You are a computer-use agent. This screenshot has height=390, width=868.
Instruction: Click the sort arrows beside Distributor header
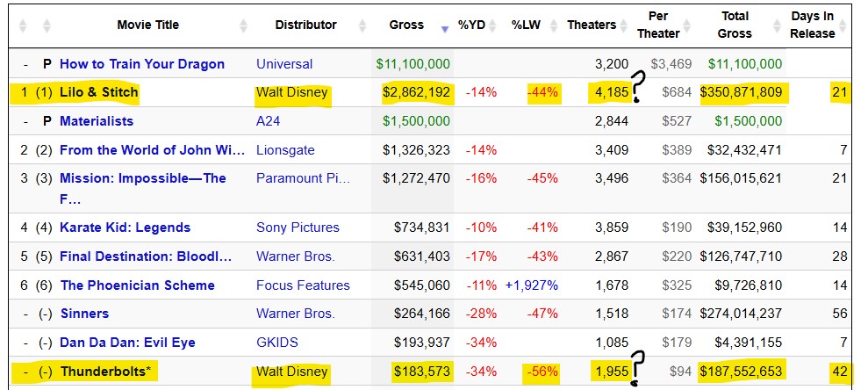(363, 26)
